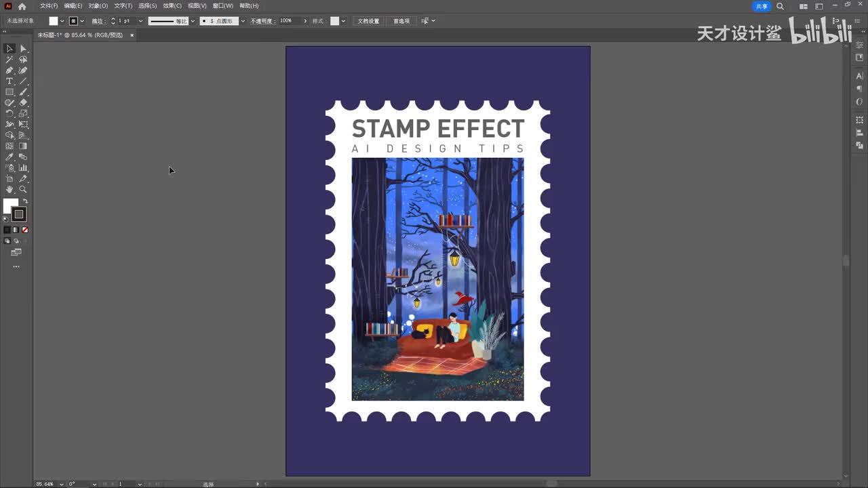Screen dimensions: 868x488
Task: Open the 选择(S) menu
Action: (147, 6)
